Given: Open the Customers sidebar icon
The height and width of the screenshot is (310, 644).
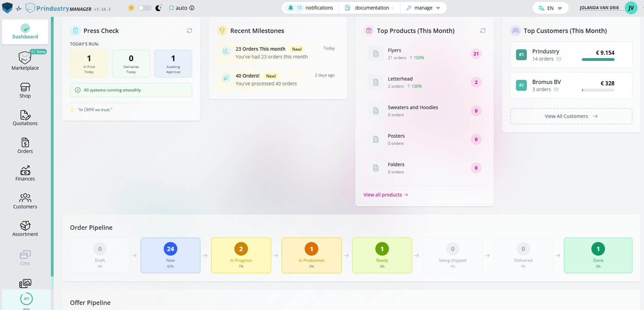Looking at the screenshot, I should pyautogui.click(x=25, y=201).
